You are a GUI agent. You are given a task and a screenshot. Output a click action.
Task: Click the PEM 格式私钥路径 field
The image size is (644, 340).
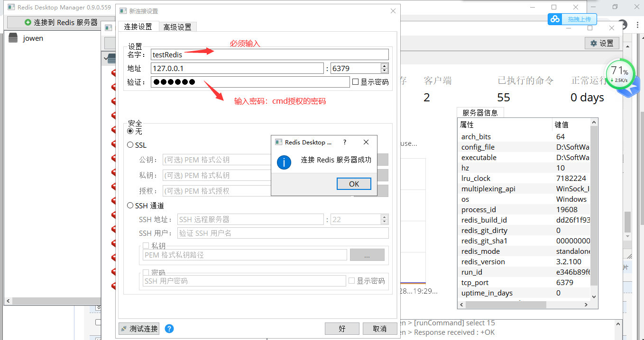[x=245, y=255]
